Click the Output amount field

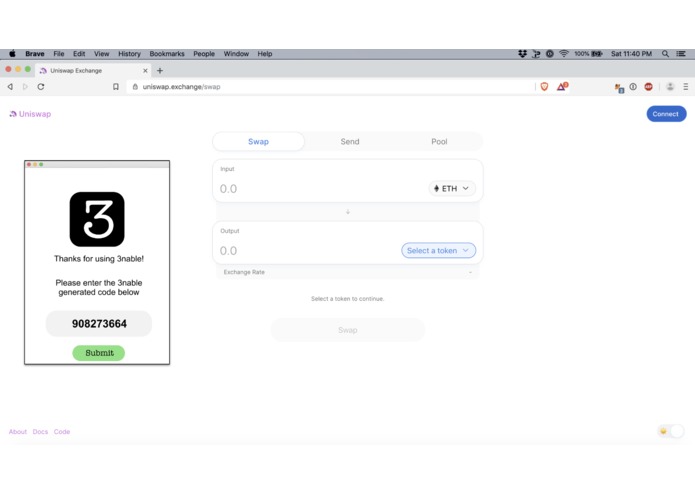(308, 251)
